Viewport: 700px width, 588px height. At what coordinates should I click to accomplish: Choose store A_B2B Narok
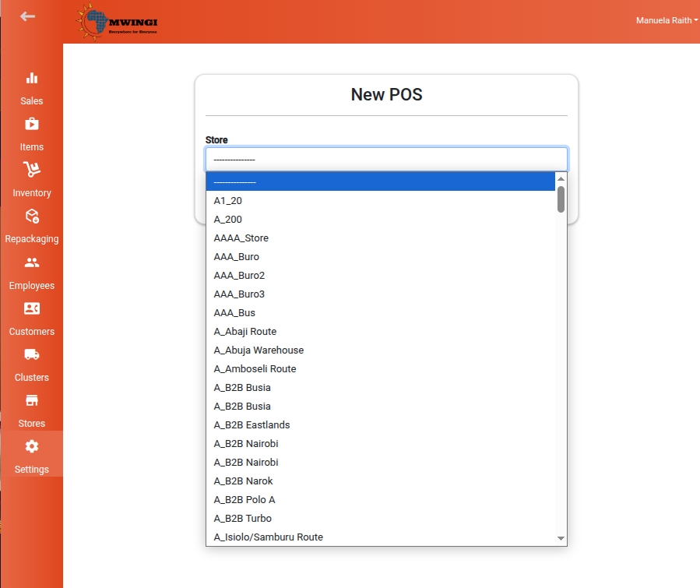[380, 481]
